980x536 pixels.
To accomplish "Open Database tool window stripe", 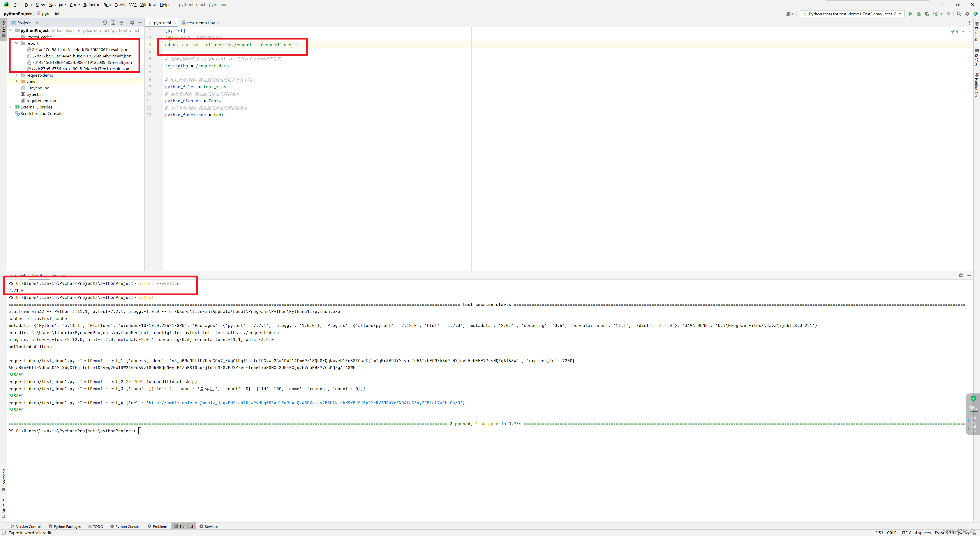I will coord(977,32).
